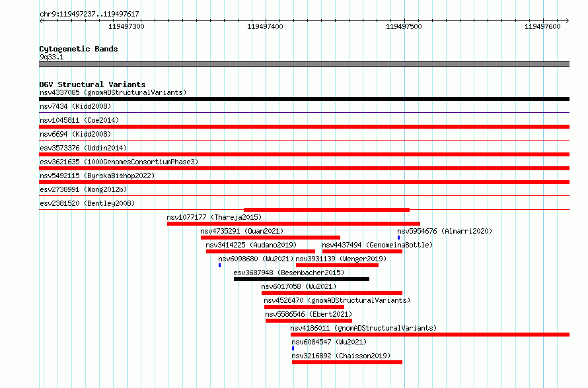Click the chr9:119497237..119497617 coordinate label
The image size is (588, 388).
coord(89,14)
